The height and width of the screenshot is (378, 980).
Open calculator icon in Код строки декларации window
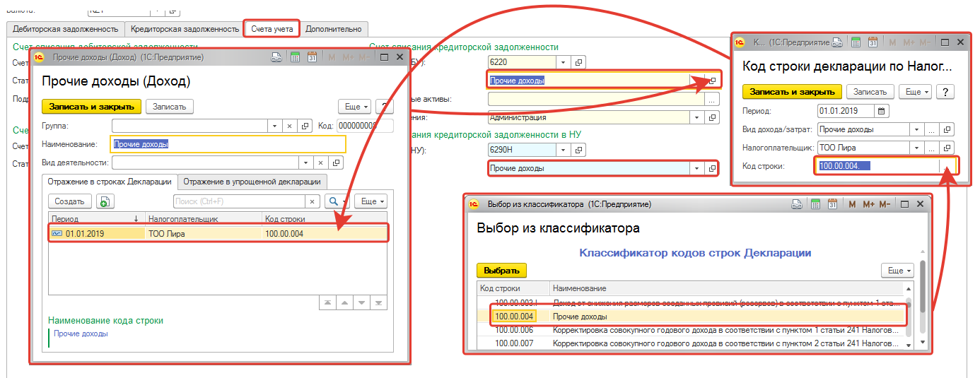(x=856, y=42)
